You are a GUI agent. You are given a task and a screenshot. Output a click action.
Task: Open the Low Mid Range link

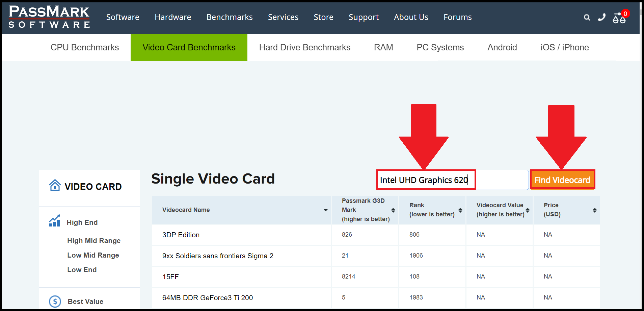[x=93, y=255]
